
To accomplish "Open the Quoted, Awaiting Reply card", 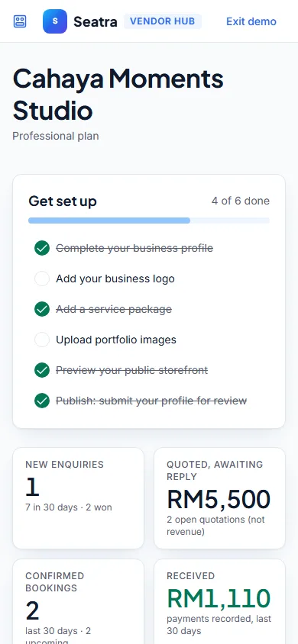I will 219,498.
